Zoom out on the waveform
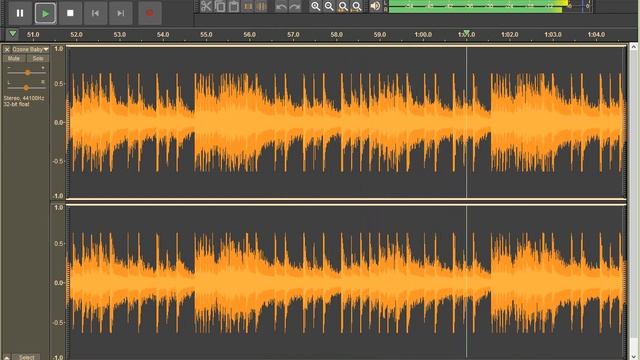640x360 pixels. pyautogui.click(x=329, y=6)
